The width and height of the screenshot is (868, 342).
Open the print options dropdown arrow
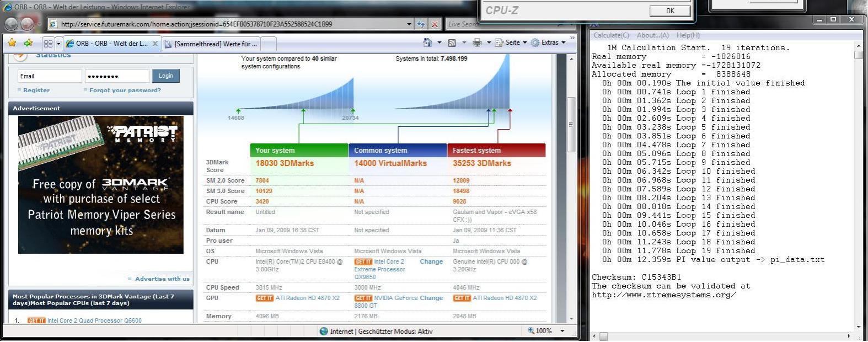[x=489, y=42]
